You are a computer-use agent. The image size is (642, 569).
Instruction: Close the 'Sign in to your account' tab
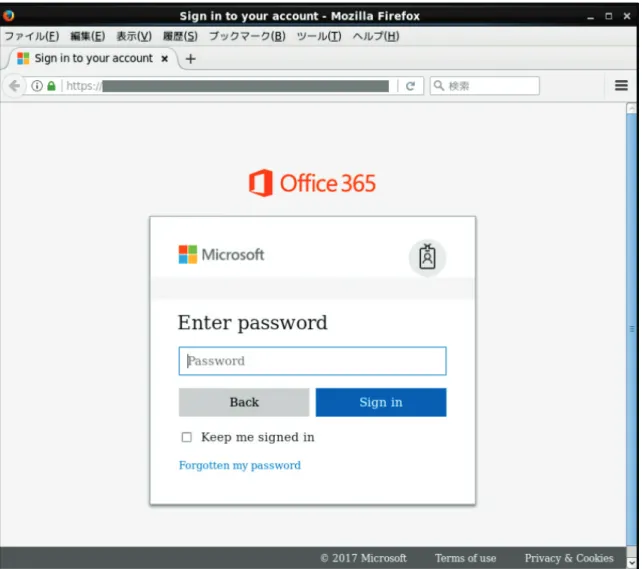(165, 59)
